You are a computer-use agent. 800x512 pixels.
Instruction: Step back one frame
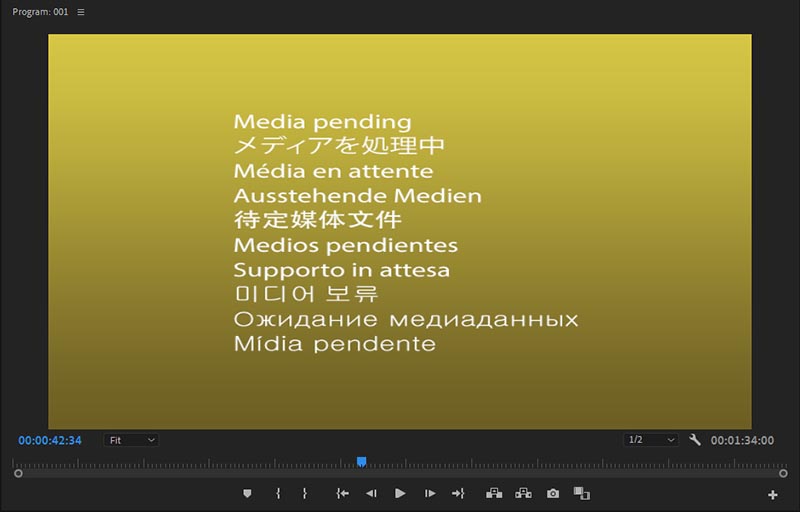pos(371,493)
